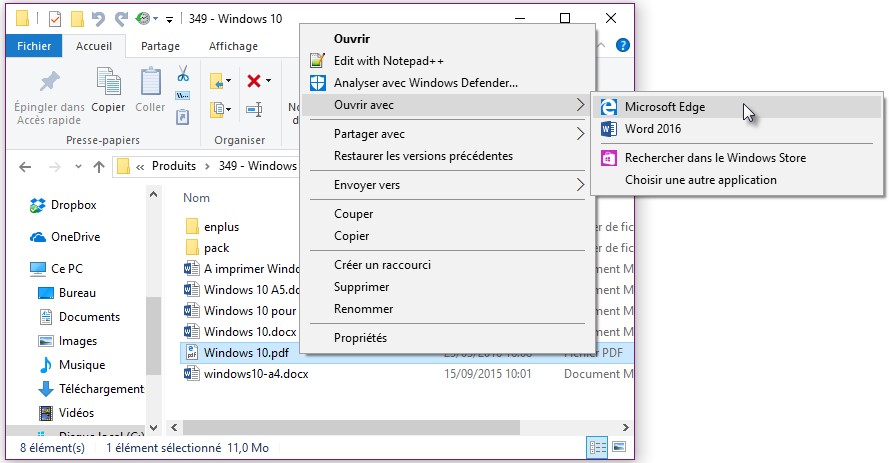Open the Quick Access Toolbar customize dropdown

coord(169,20)
